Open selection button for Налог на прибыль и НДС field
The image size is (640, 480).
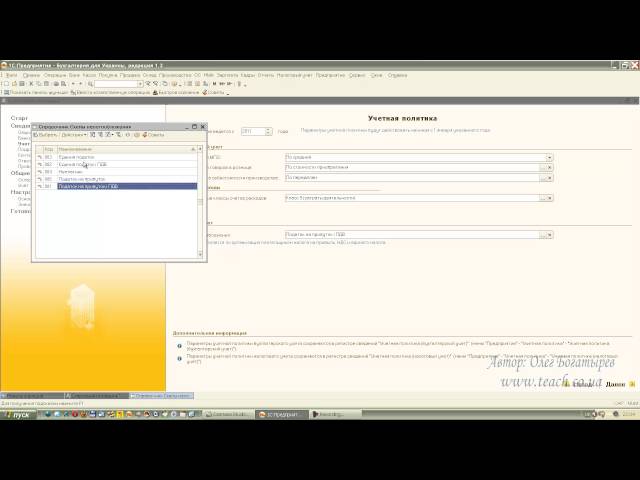[x=543, y=235]
